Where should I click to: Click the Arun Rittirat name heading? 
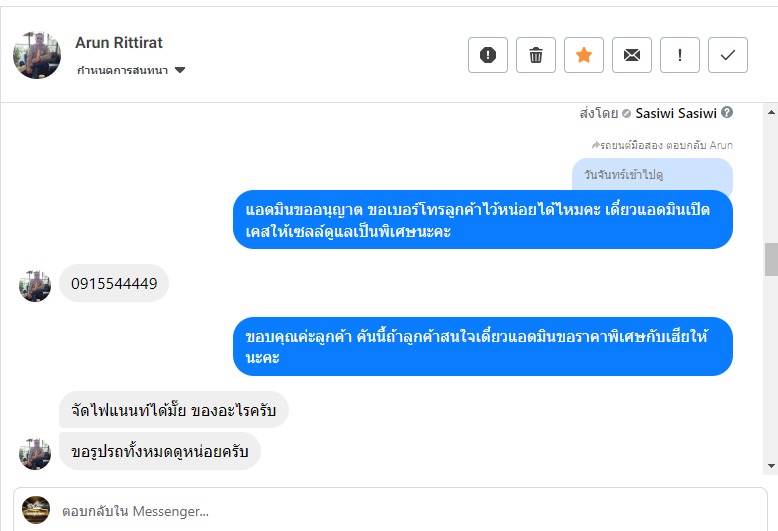(x=119, y=42)
